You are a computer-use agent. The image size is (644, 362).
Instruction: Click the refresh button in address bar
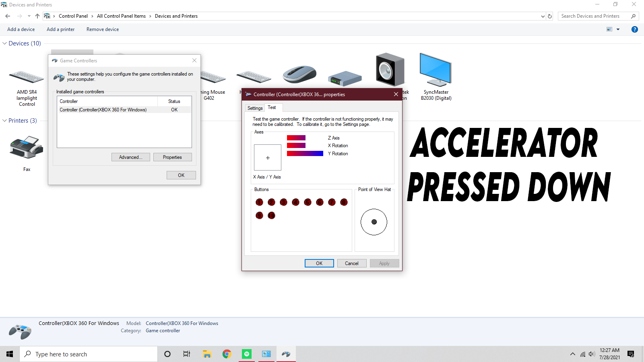click(550, 16)
